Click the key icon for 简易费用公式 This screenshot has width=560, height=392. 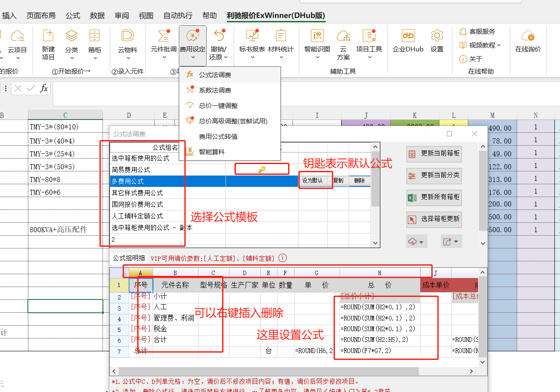pyautogui.click(x=262, y=170)
